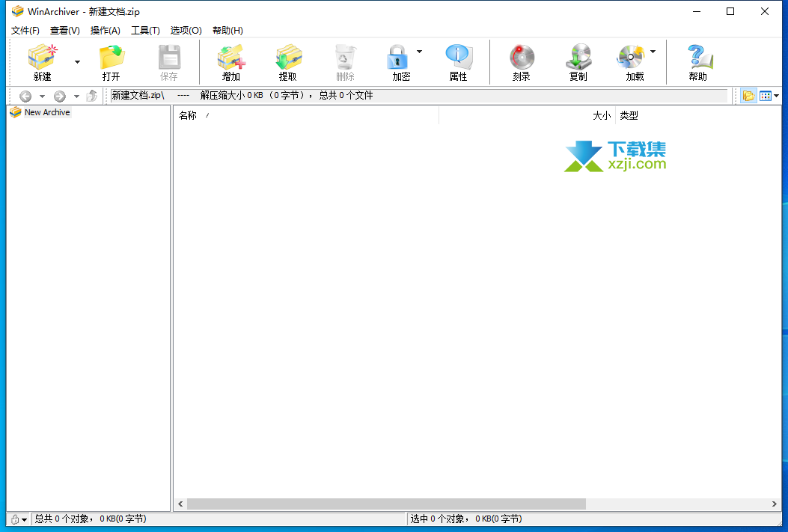Click the 新建 (New) archive toolbar icon
The image size is (788, 532).
pyautogui.click(x=43, y=57)
